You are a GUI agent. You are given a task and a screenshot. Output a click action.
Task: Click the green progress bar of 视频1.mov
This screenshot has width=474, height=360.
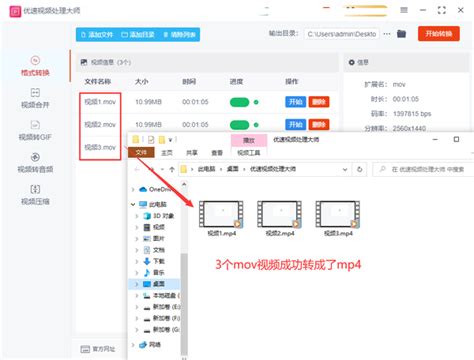239,102
